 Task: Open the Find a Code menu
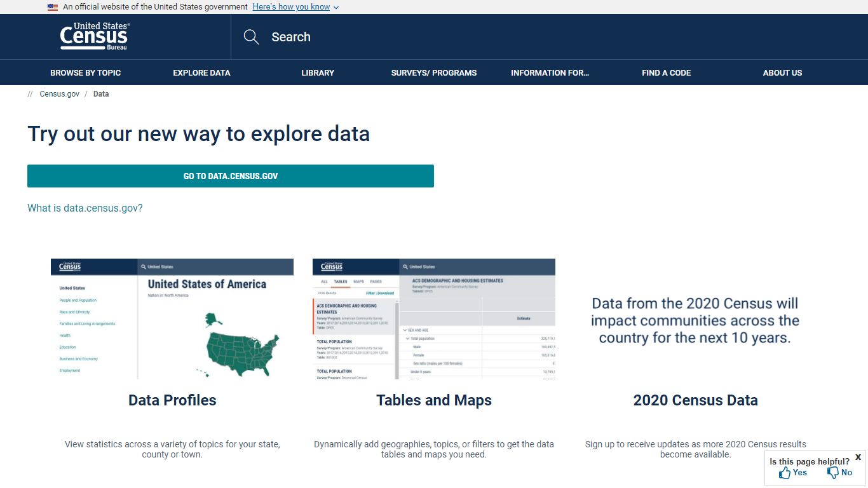point(667,72)
